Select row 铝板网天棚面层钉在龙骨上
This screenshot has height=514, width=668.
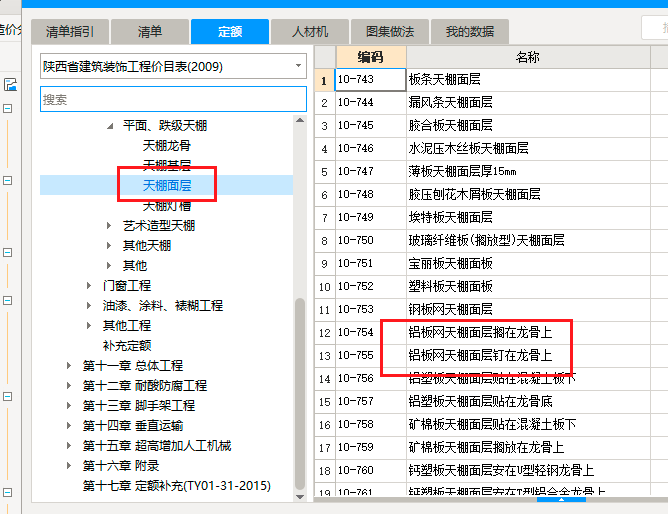point(528,356)
